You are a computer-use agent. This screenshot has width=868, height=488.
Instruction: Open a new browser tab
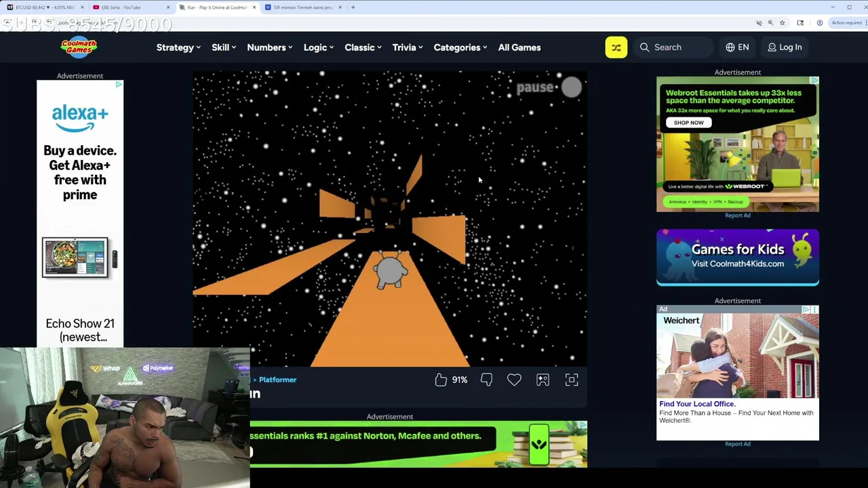click(353, 7)
